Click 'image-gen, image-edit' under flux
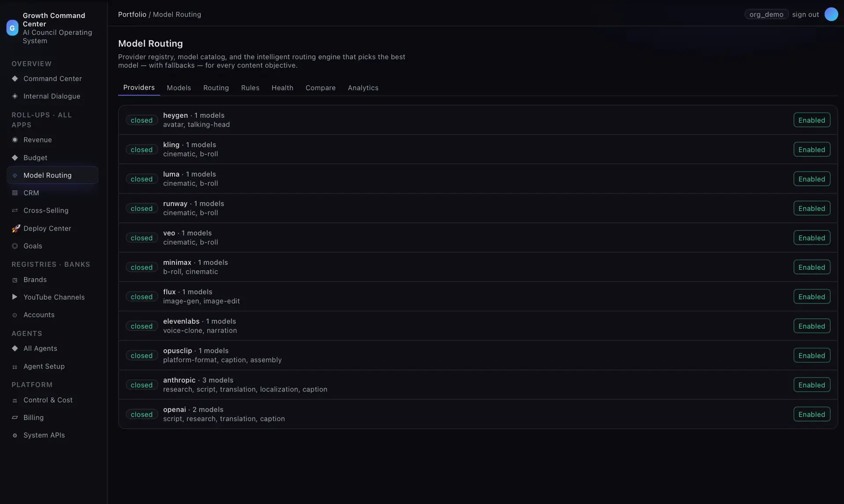Viewport: 844px width, 504px height. (201, 301)
